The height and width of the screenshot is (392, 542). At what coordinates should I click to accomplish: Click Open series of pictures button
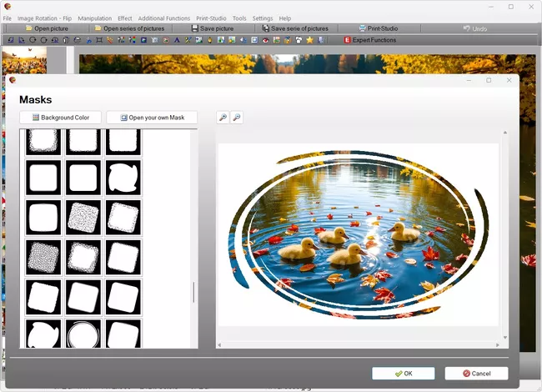[x=130, y=28]
